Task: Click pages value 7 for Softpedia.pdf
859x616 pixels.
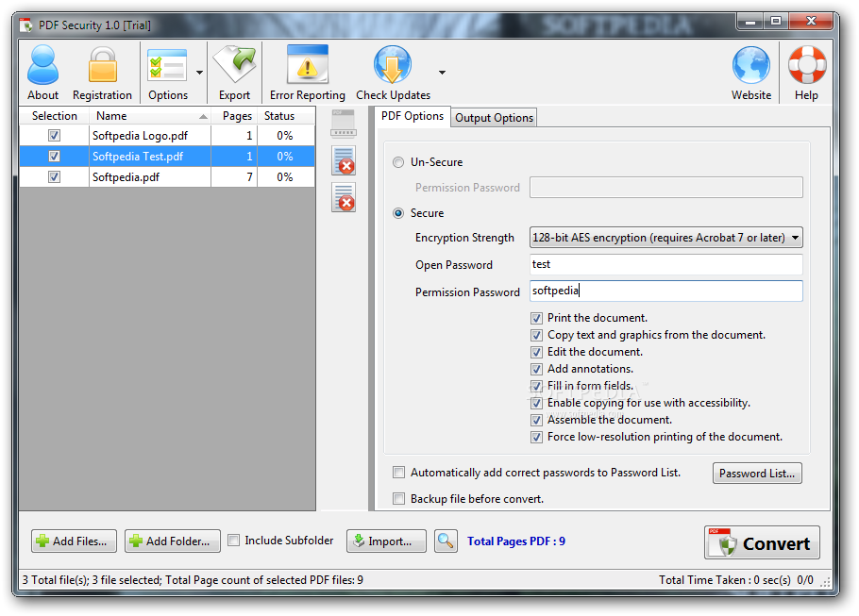Action: pos(250,176)
